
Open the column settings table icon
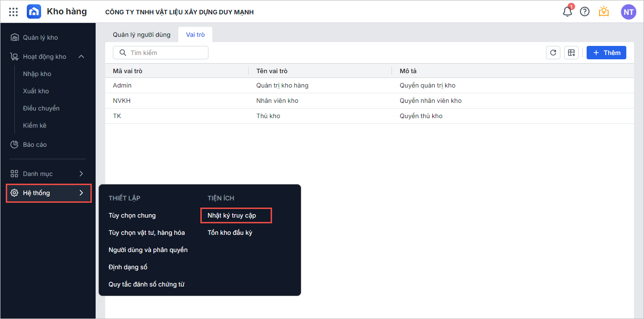point(571,53)
